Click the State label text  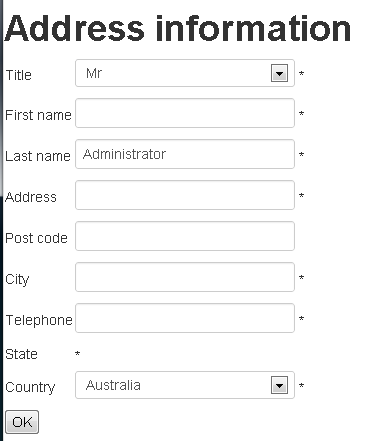[x=21, y=354]
